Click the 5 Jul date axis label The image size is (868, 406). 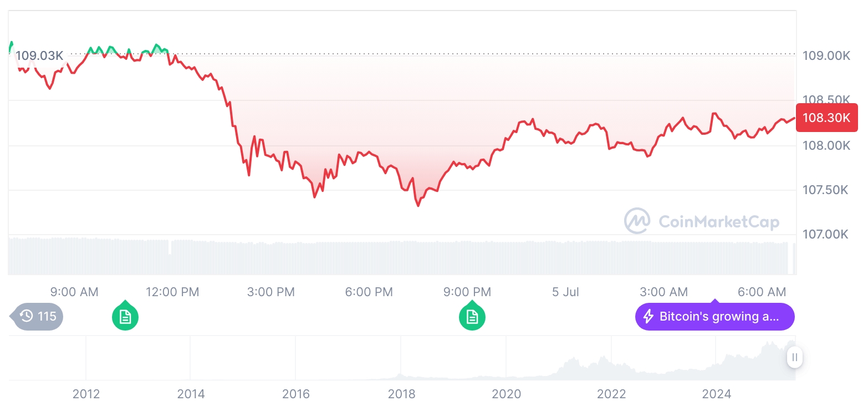[x=565, y=292]
